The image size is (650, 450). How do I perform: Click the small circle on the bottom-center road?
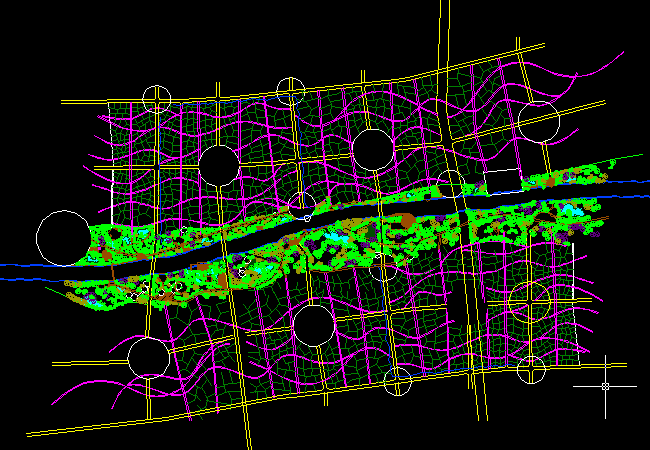coord(397,381)
